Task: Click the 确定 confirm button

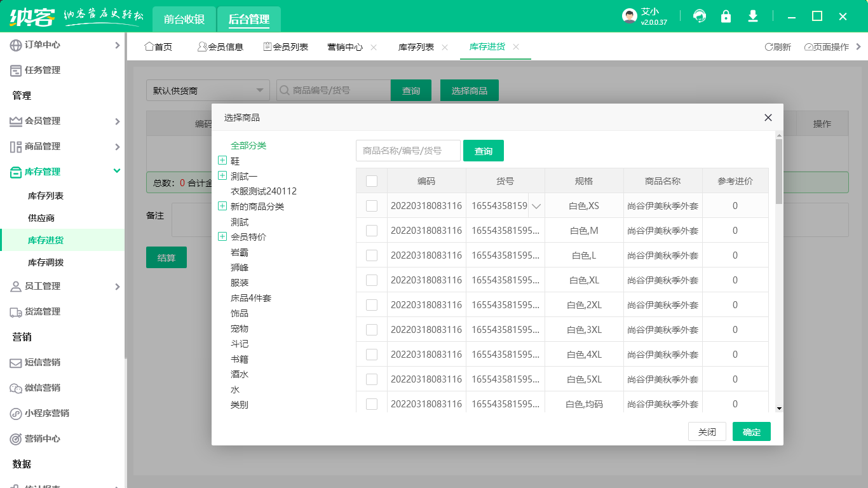Action: 751,431
